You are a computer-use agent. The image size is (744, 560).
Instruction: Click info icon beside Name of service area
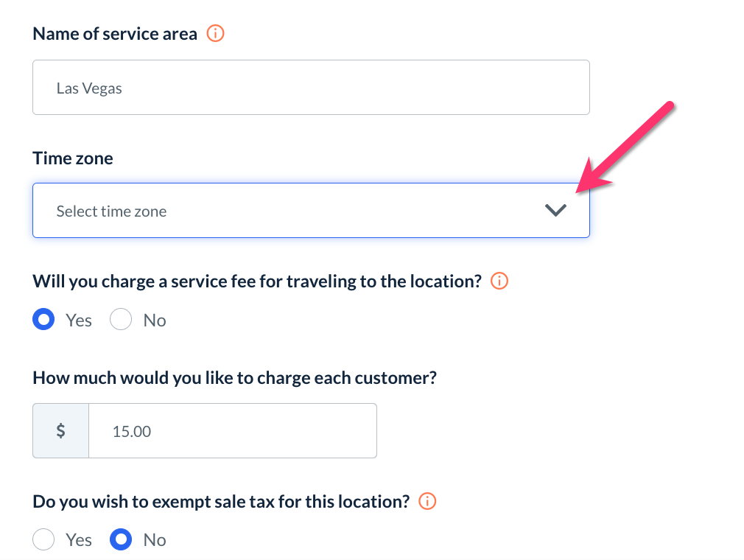(x=215, y=34)
